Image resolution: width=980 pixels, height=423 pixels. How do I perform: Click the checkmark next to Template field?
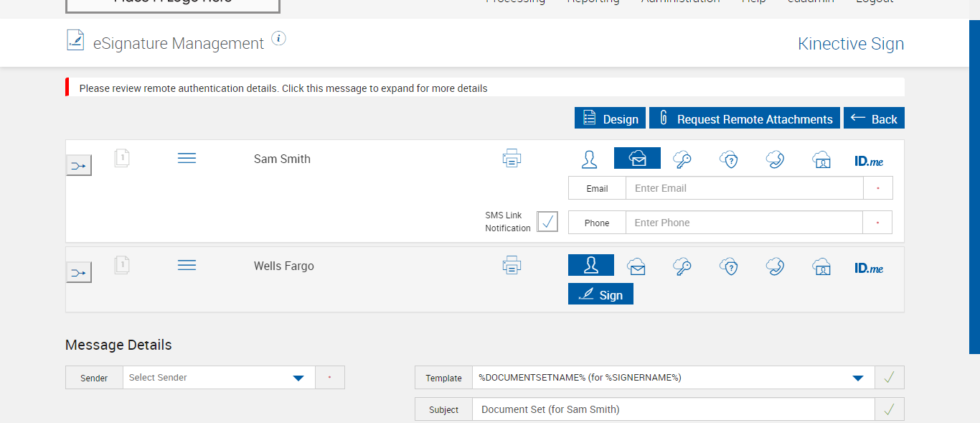coord(890,378)
